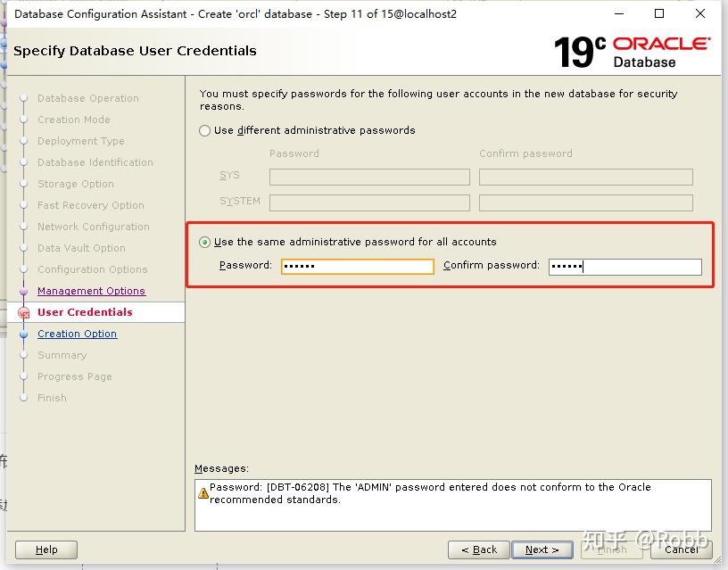
Task: Maximize the Database Configuration Assistant window
Action: click(658, 14)
